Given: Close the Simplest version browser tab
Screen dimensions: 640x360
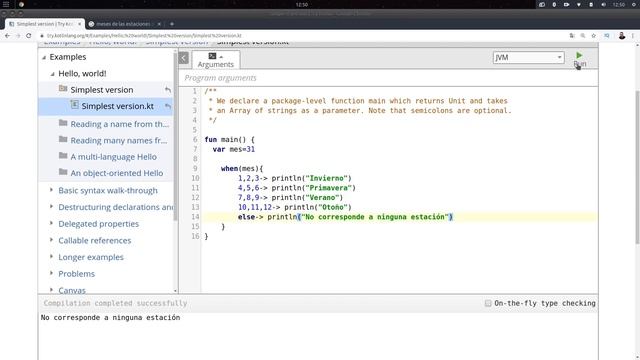Looking at the screenshot, I should click(x=79, y=24).
